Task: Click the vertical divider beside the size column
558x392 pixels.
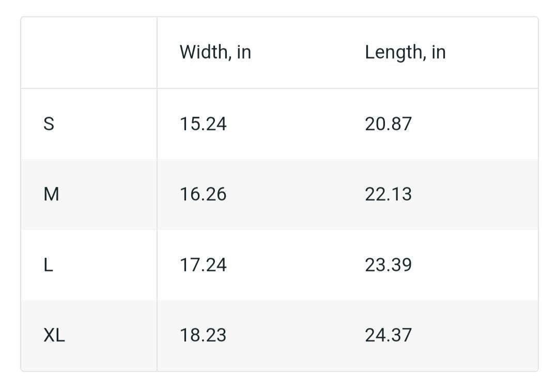Action: click(x=157, y=194)
